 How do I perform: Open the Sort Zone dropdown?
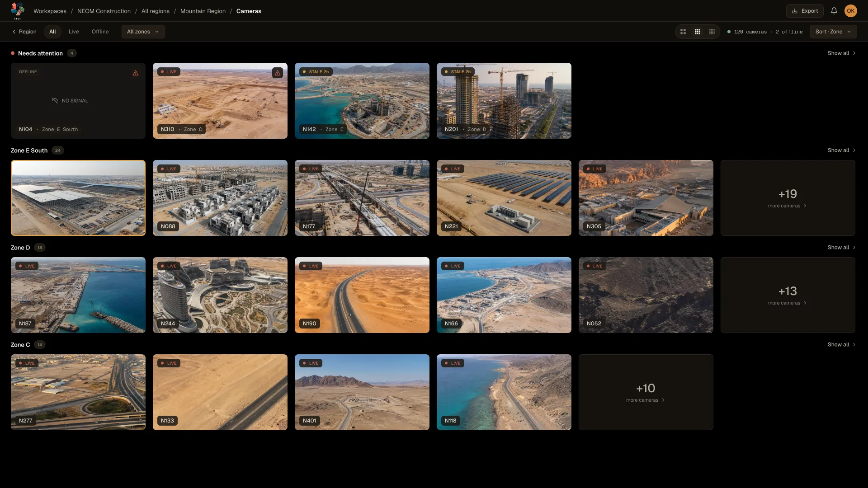tap(833, 32)
